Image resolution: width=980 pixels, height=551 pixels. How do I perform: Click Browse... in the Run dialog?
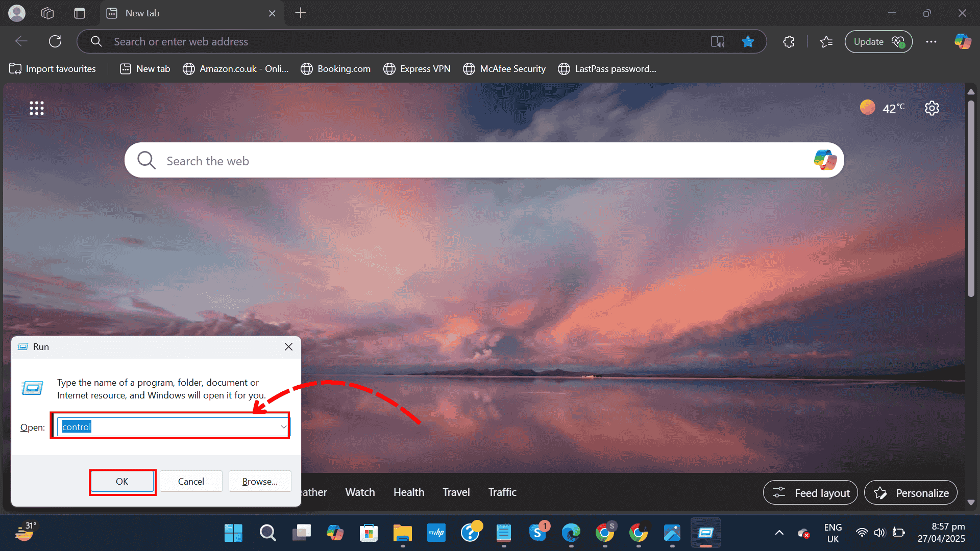tap(260, 481)
